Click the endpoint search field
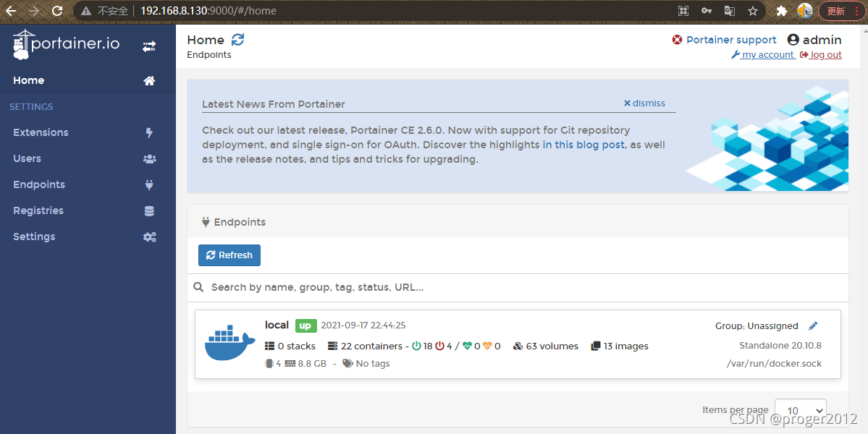 pyautogui.click(x=526, y=287)
